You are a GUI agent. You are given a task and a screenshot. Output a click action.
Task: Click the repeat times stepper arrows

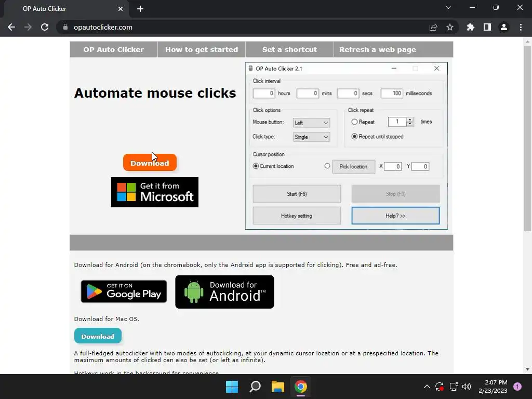410,122
